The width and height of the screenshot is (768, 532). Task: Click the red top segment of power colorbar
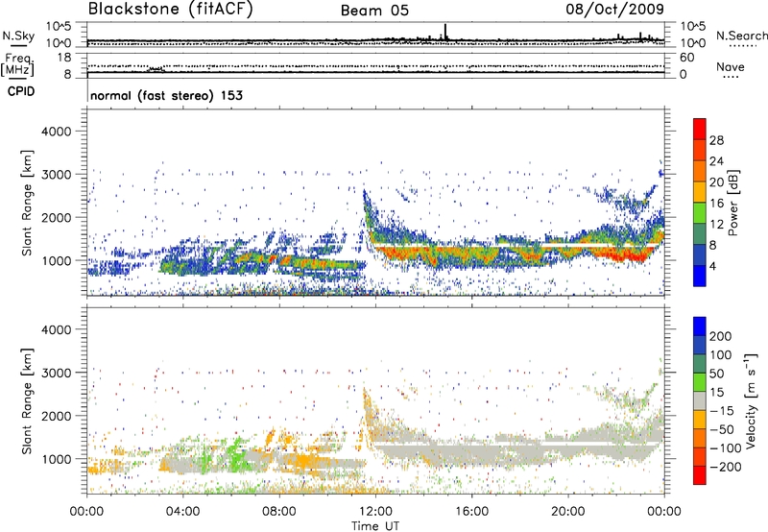[x=700, y=130]
